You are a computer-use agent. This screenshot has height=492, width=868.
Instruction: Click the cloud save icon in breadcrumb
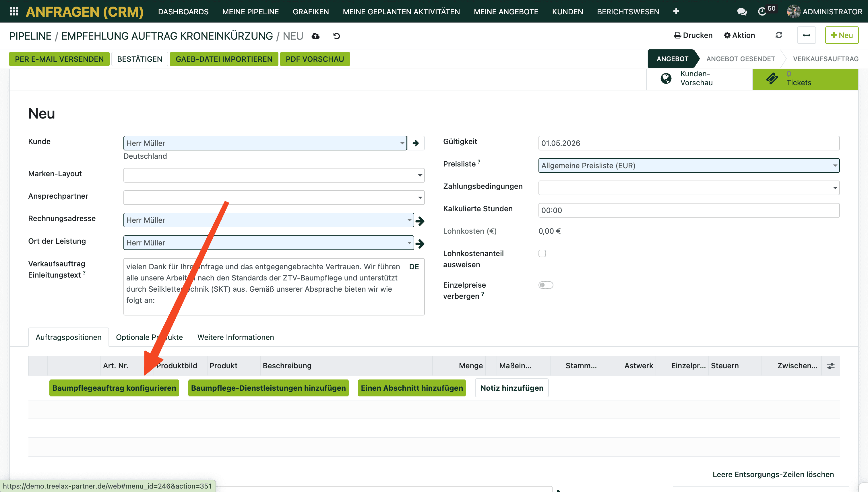pos(315,36)
